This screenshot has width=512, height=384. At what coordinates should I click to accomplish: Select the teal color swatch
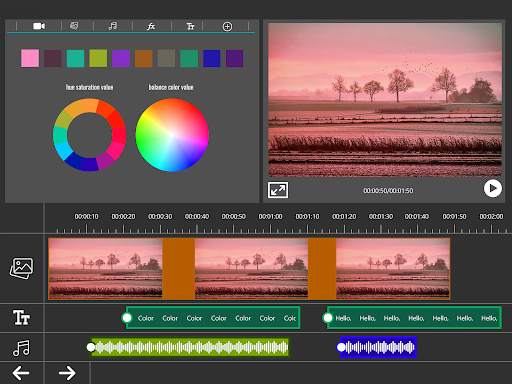[75, 58]
